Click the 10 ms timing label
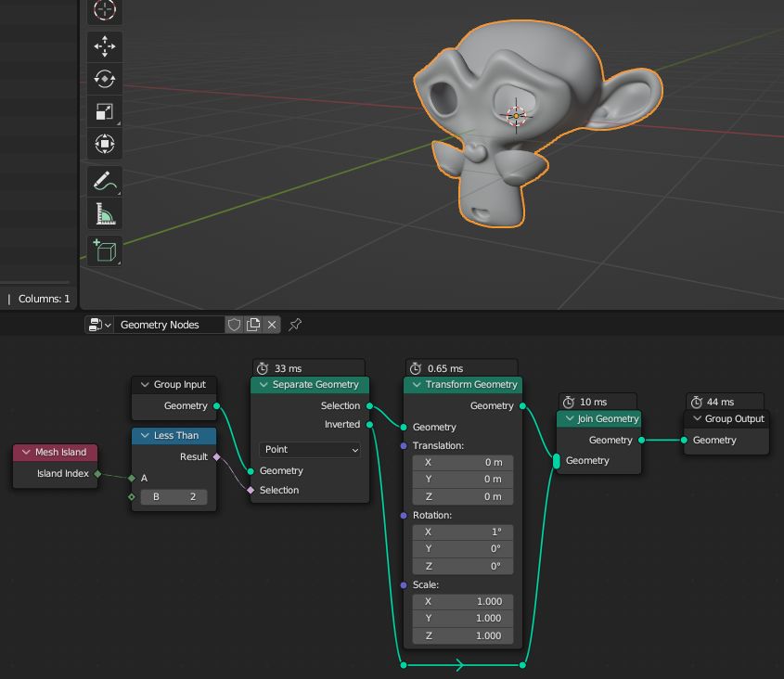 593,403
